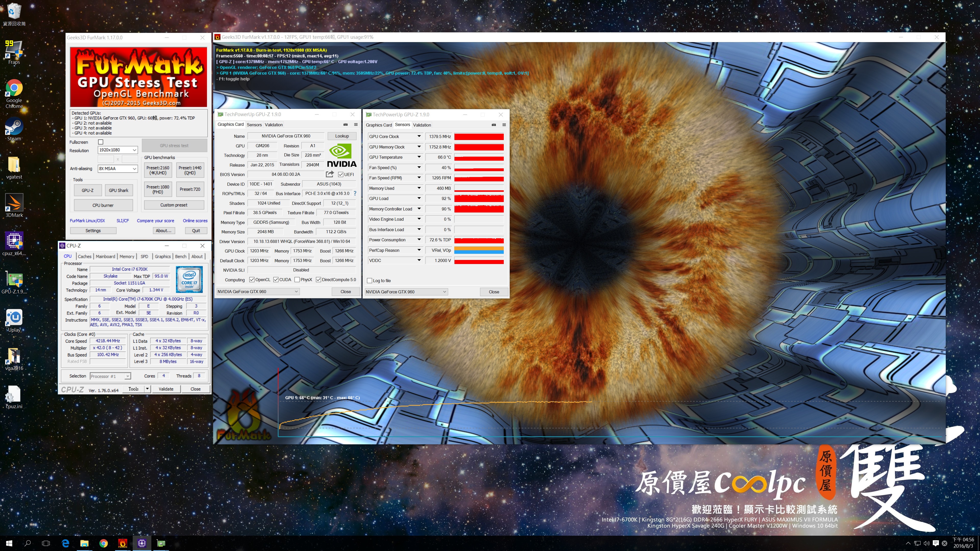Toggle the DirectCompute 5.0 checkbox

[x=318, y=280]
